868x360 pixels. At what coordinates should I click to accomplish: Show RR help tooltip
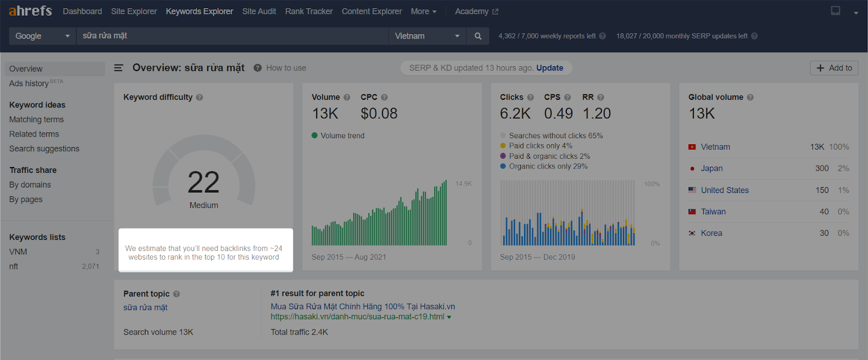point(601,98)
